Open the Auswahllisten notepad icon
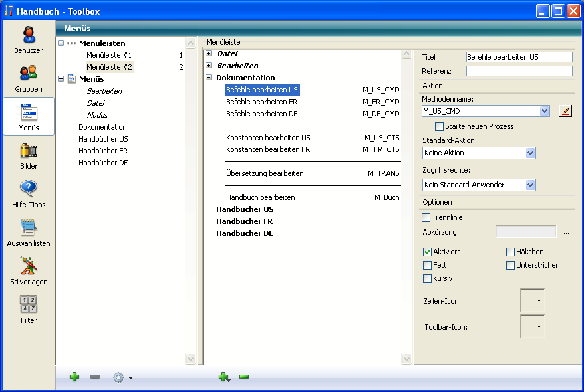This screenshot has width=584, height=392. click(x=28, y=228)
